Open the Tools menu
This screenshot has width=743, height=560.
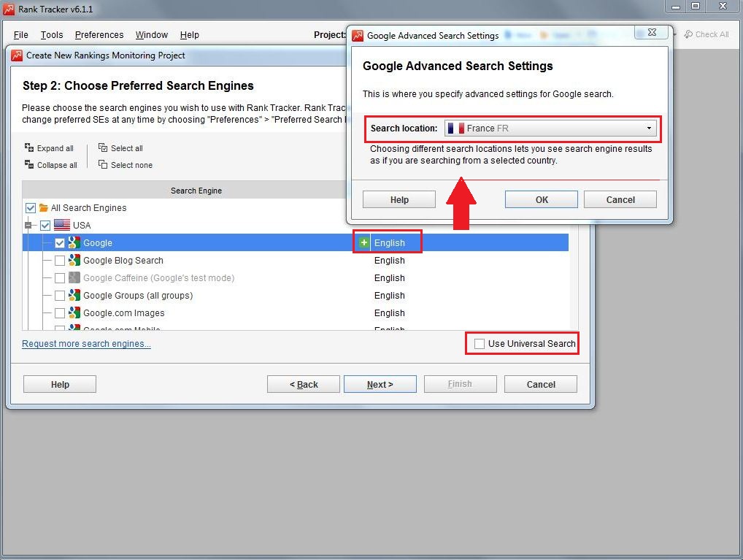(52, 34)
